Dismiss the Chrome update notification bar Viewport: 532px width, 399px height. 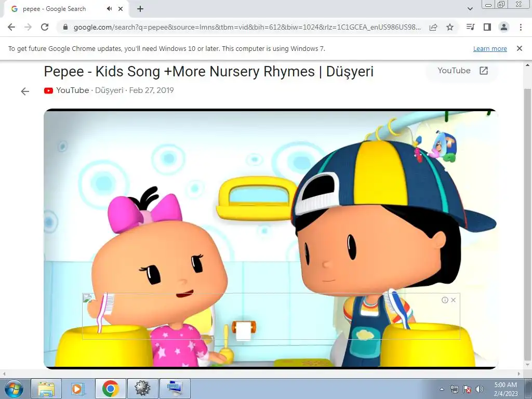pyautogui.click(x=519, y=48)
